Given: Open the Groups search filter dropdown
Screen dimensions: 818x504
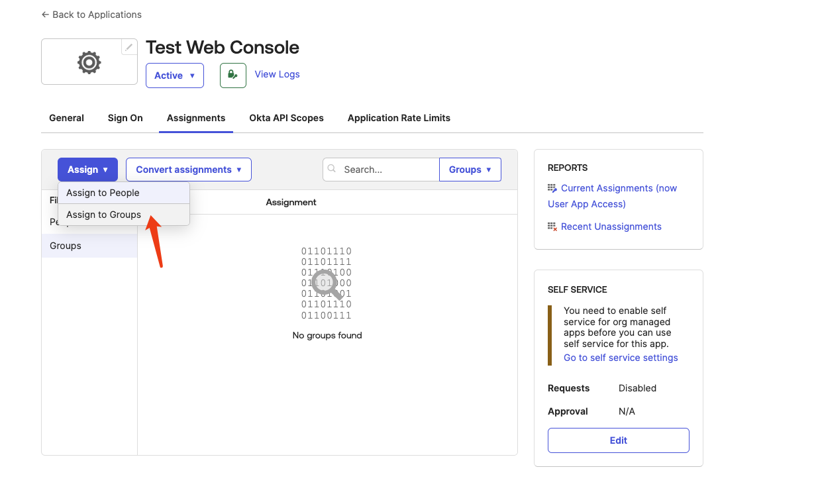Looking at the screenshot, I should tap(470, 170).
